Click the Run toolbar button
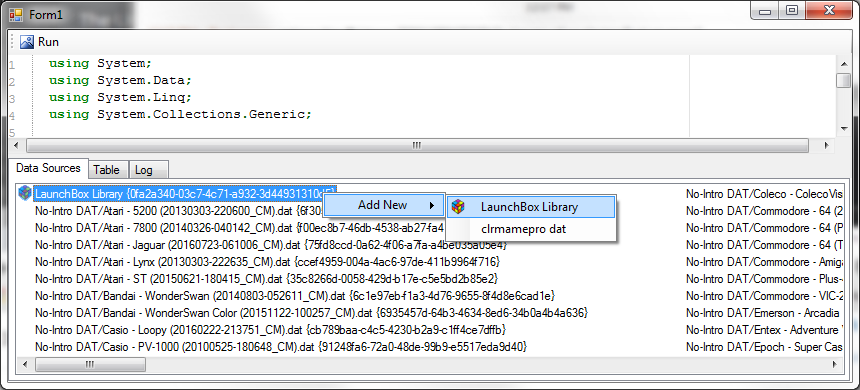860x390 pixels. coord(39,42)
